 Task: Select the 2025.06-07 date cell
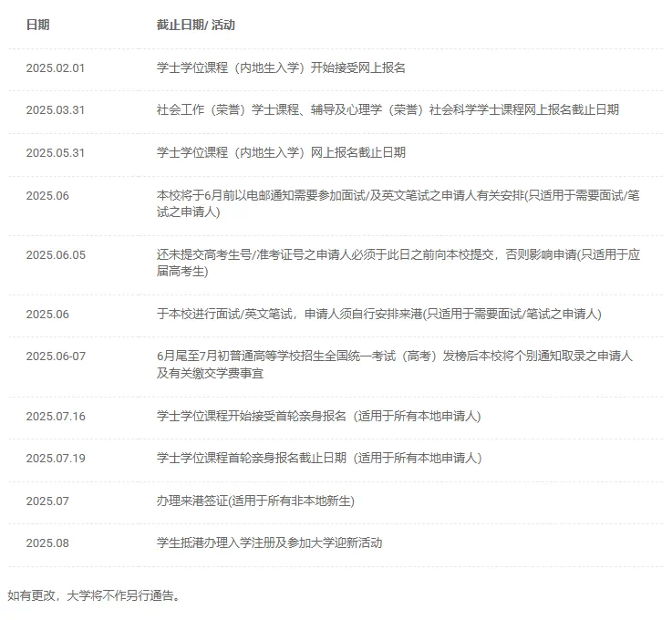[x=55, y=356]
